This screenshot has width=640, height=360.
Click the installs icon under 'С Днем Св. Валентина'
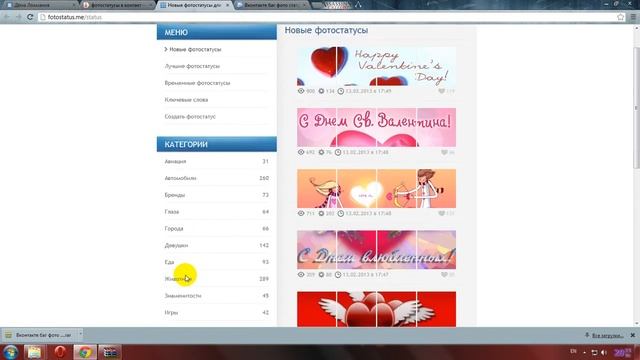tap(321, 152)
